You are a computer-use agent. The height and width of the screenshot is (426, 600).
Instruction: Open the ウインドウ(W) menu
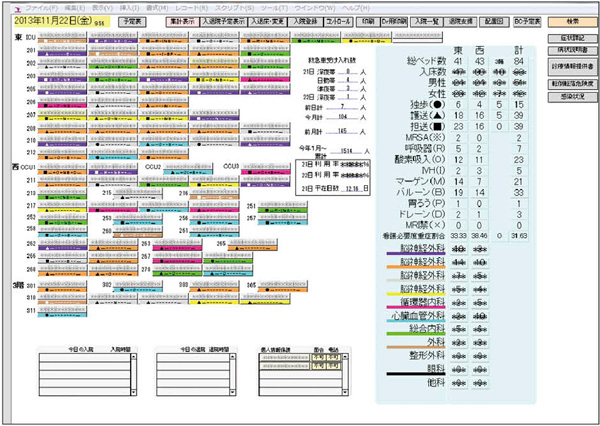[x=315, y=8]
